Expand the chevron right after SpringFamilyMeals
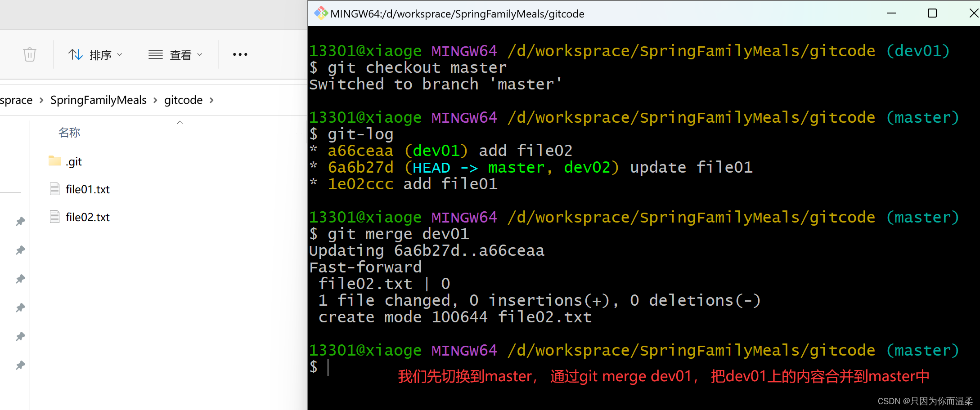This screenshot has height=410, width=980. 155,100
